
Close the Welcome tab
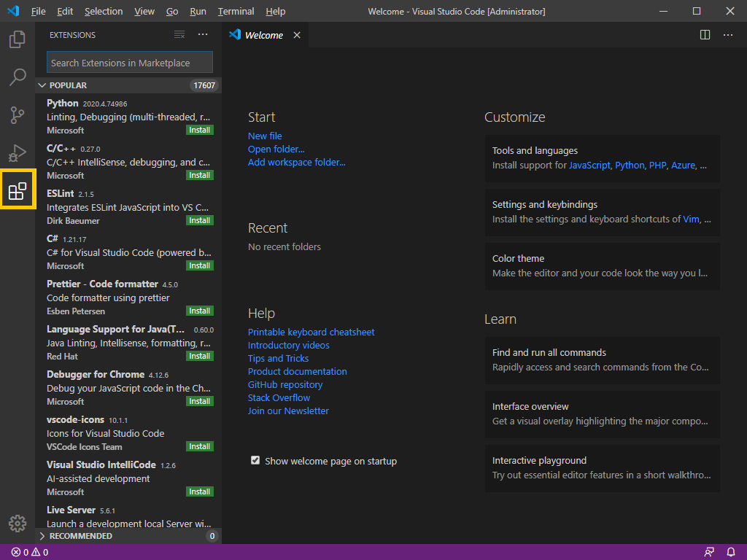click(297, 35)
